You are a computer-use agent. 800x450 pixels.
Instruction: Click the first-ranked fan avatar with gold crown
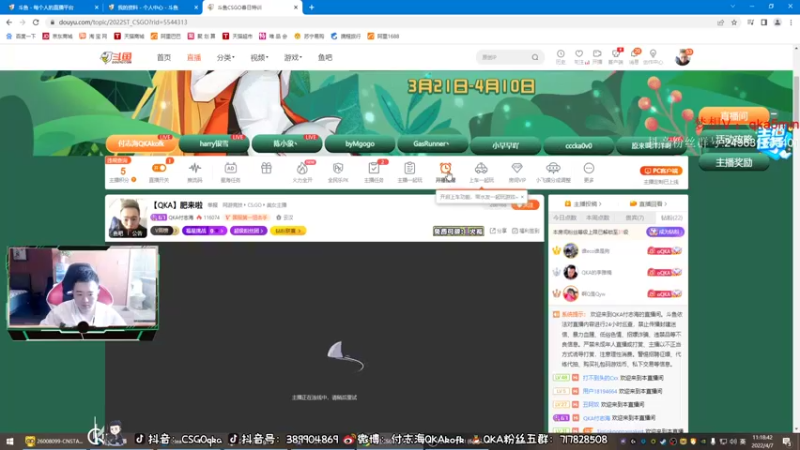570,251
